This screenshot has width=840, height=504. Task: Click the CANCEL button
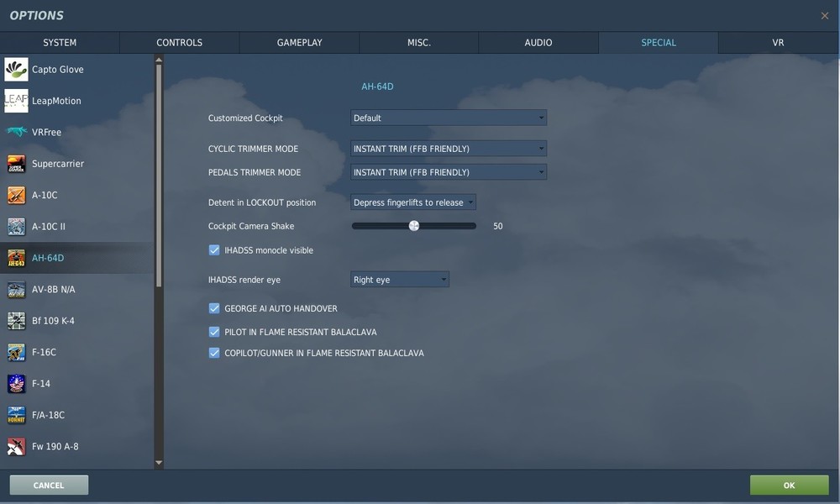(x=49, y=486)
